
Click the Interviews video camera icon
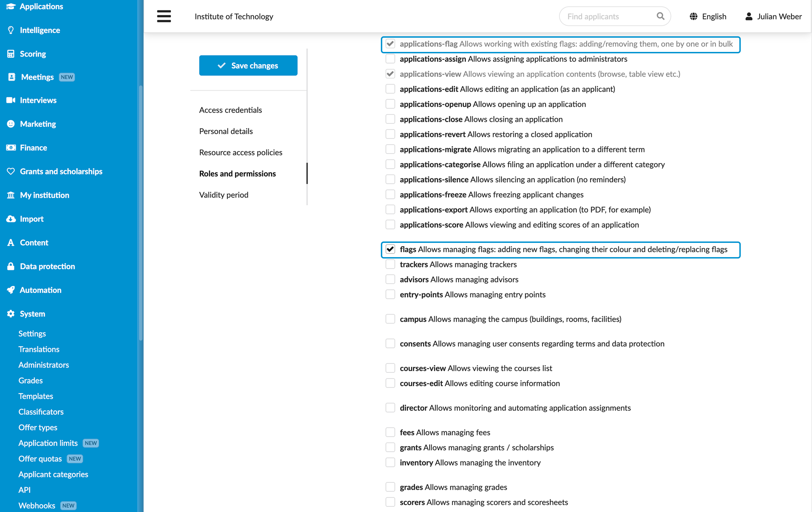coord(11,100)
